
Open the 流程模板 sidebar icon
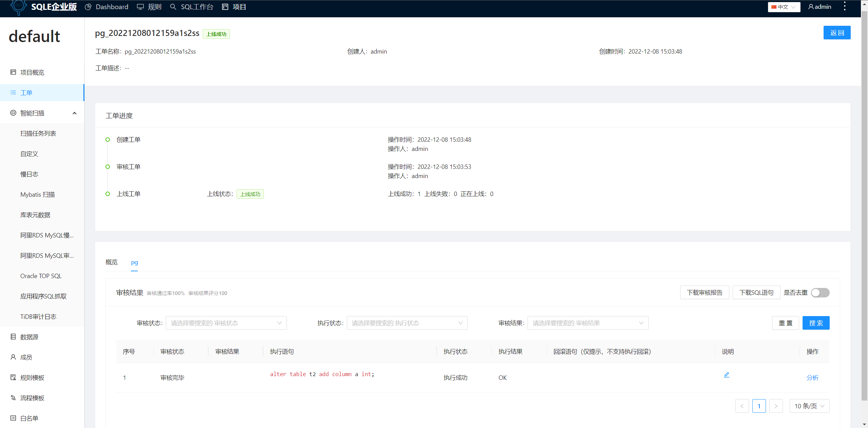[13, 397]
